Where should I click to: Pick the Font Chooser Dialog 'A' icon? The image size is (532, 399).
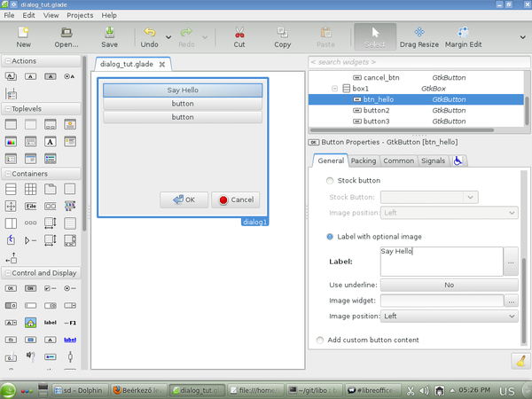pos(51,142)
